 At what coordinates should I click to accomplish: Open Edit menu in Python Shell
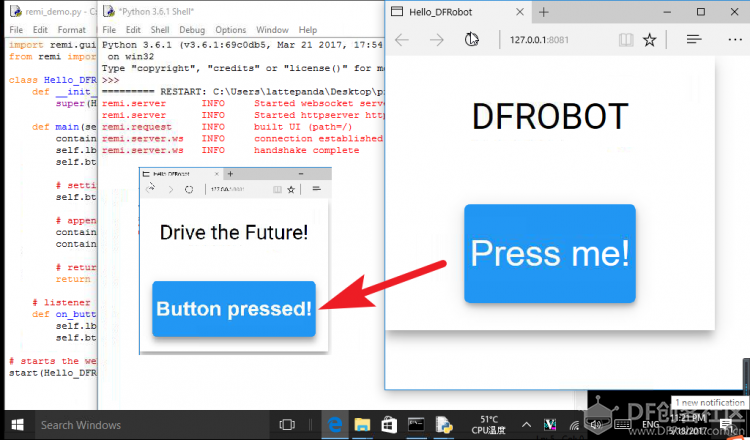click(x=133, y=30)
